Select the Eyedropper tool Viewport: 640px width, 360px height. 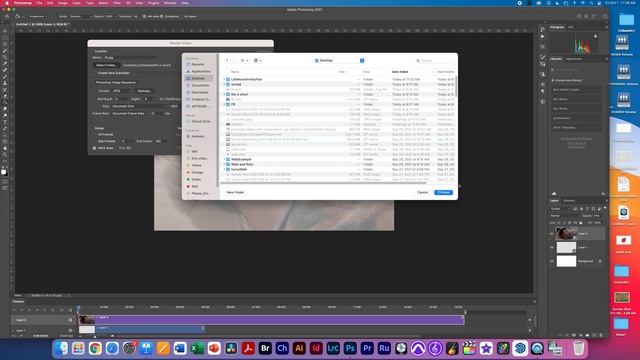(5, 64)
